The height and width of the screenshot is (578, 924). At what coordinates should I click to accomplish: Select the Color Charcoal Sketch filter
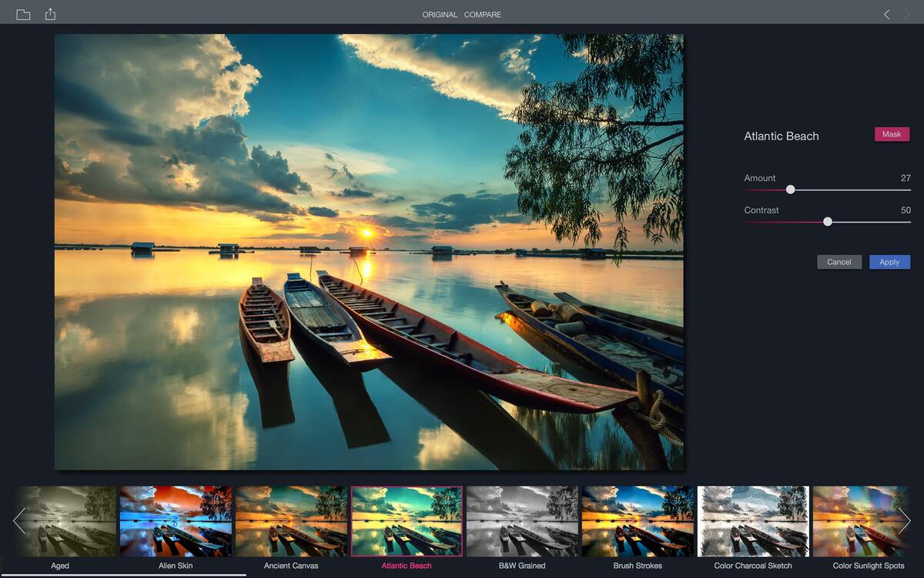753,521
